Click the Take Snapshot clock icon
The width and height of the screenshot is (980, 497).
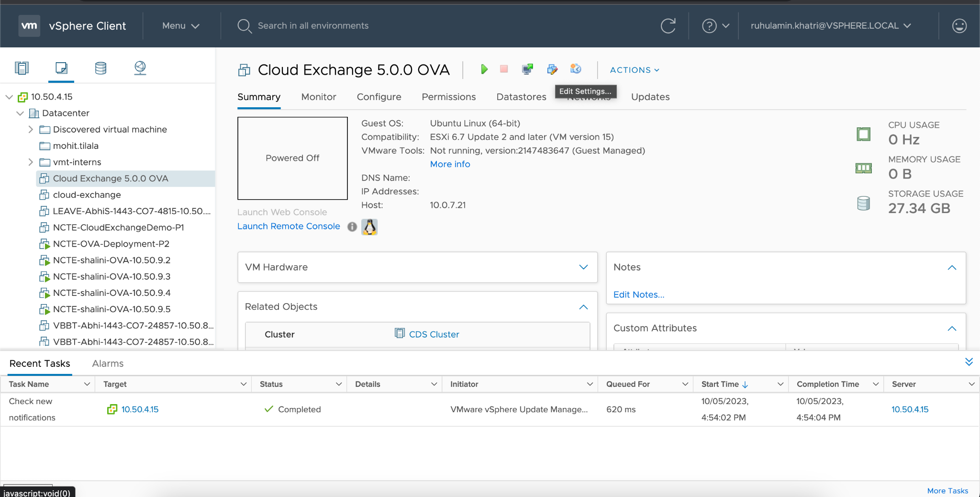pyautogui.click(x=576, y=69)
